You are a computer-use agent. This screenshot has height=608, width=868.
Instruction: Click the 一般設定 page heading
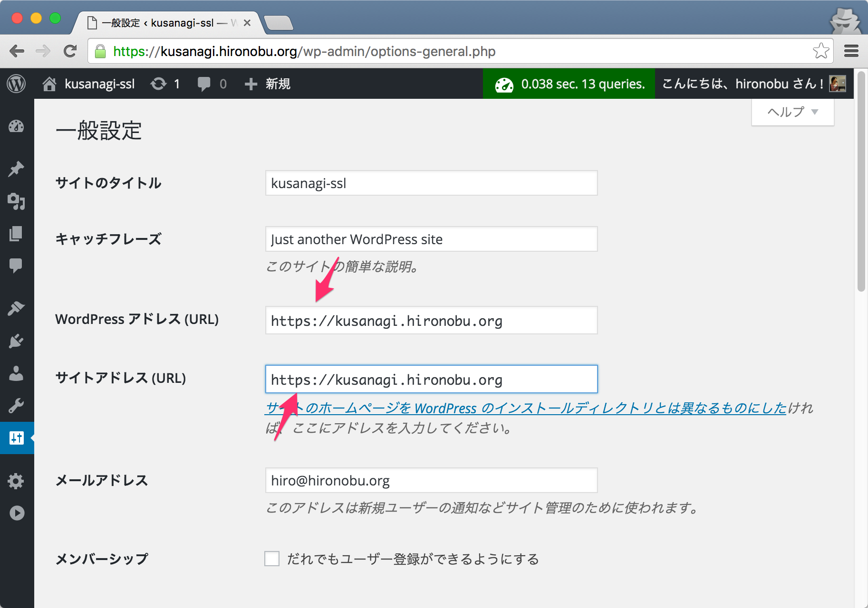click(99, 131)
